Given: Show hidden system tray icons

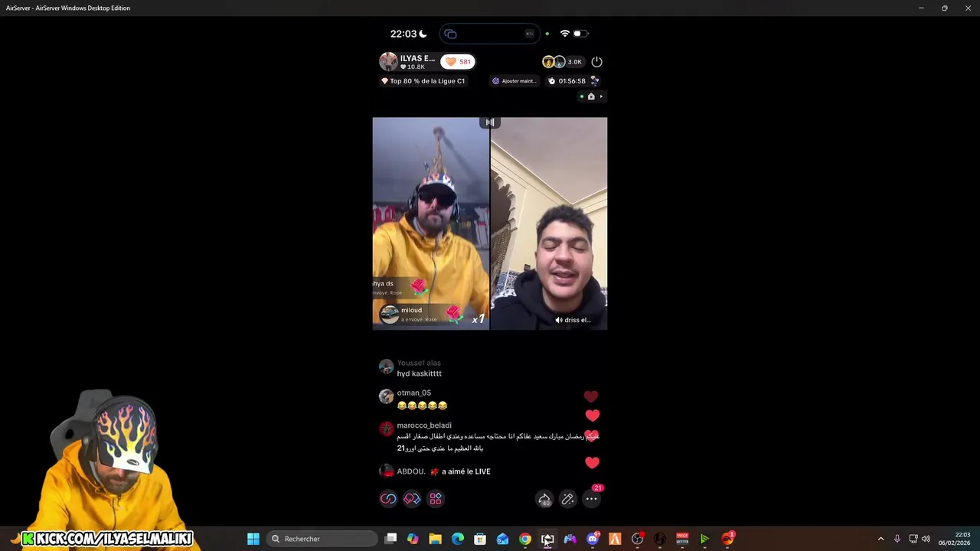Looking at the screenshot, I should click(880, 539).
